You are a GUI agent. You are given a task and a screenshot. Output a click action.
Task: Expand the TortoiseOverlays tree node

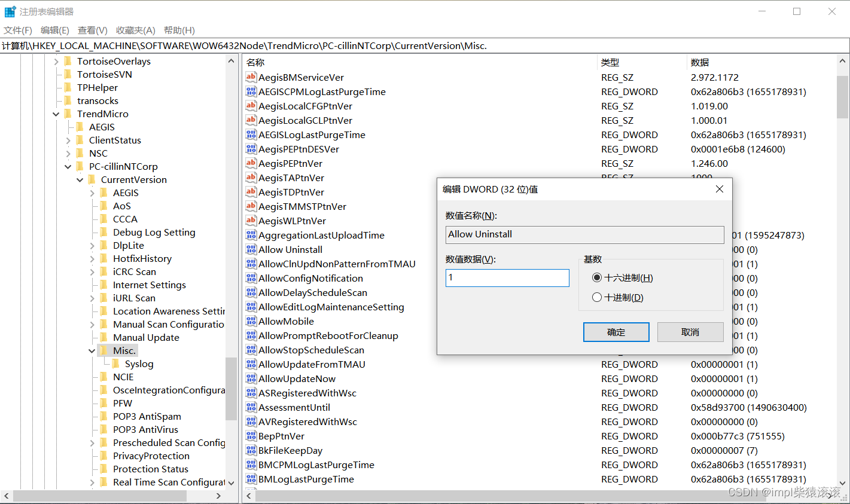tap(56, 61)
